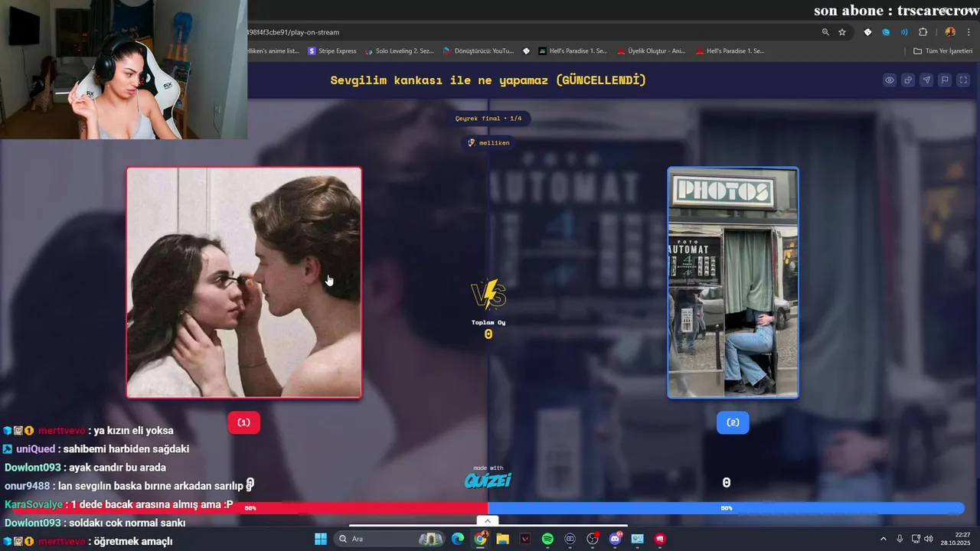Open File Explorer from taskbar

[x=502, y=539]
